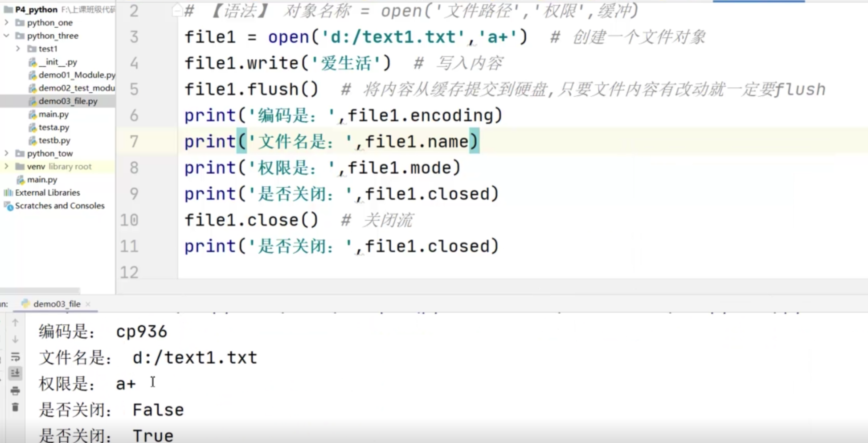Click 'file1.mode' on line 8
This screenshot has height=443, width=868.
pos(400,168)
